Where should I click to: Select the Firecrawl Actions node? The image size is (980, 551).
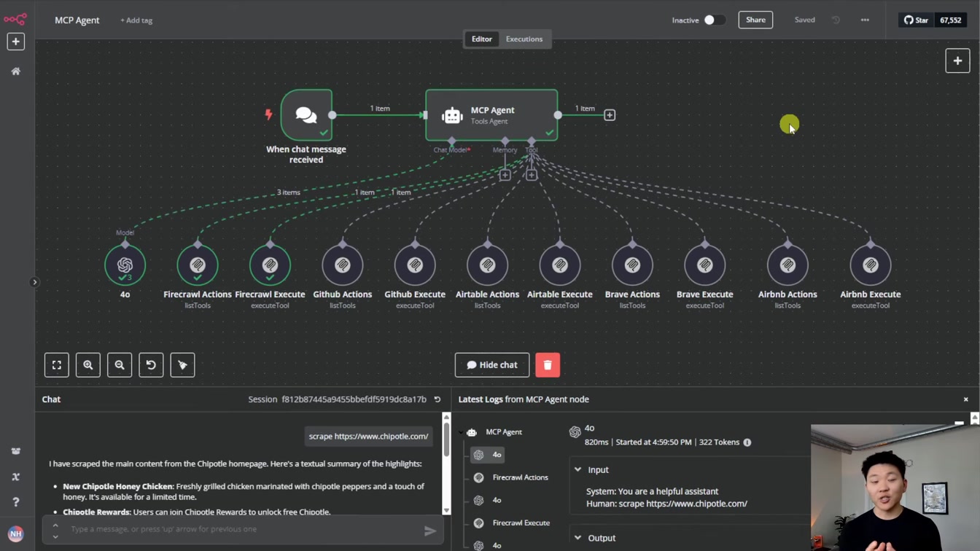198,265
